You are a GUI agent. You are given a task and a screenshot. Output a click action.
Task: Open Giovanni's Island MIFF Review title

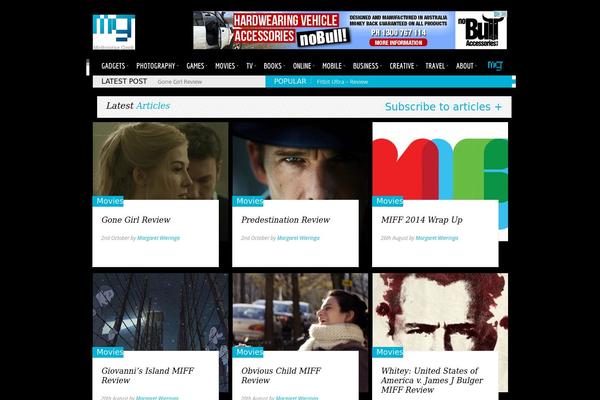tap(147, 376)
